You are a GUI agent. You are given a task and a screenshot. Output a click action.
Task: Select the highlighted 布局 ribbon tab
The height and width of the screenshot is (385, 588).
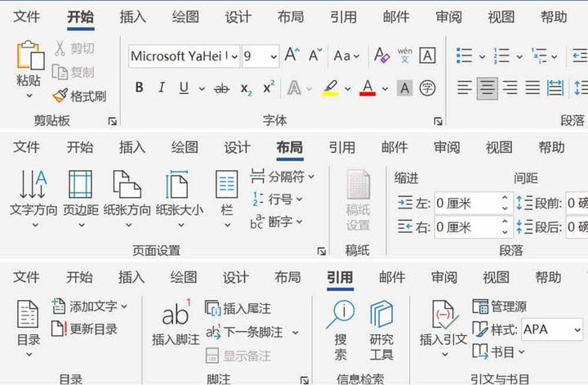coord(289,148)
